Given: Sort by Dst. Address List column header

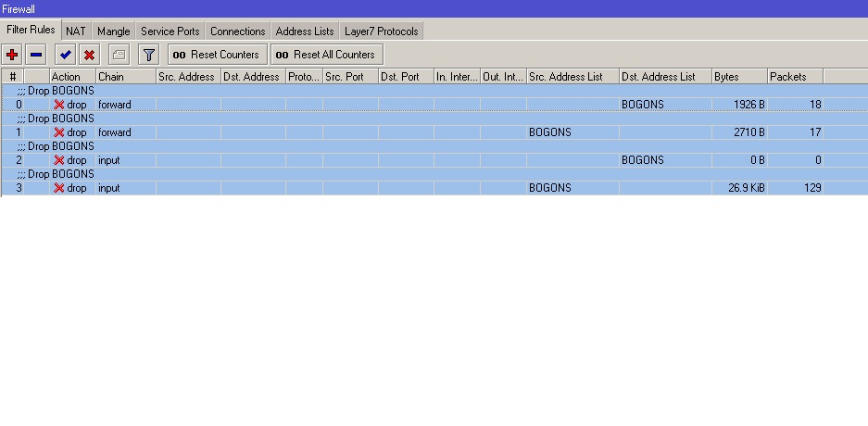Looking at the screenshot, I should (665, 76).
